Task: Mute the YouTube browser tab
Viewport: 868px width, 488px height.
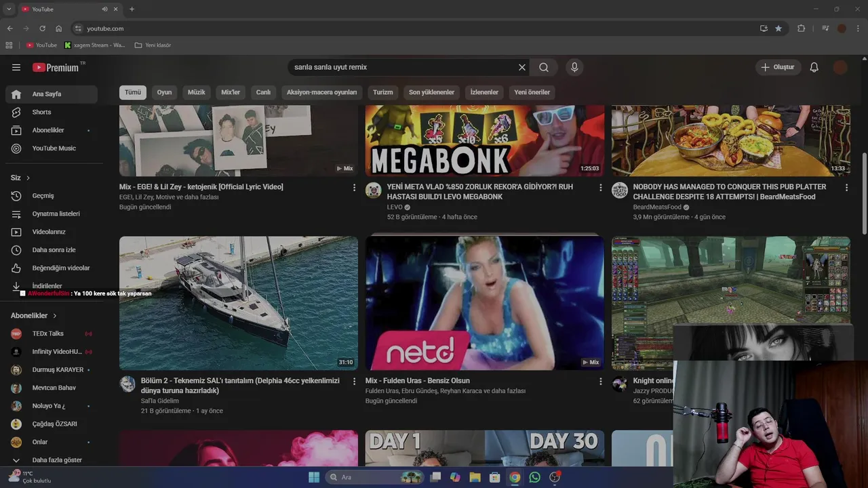Action: 104,9
